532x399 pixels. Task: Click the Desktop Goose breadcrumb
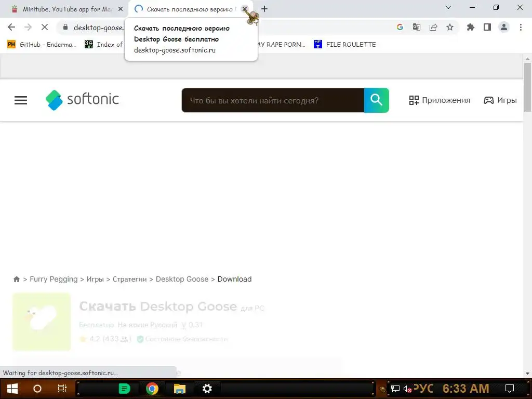tap(182, 279)
